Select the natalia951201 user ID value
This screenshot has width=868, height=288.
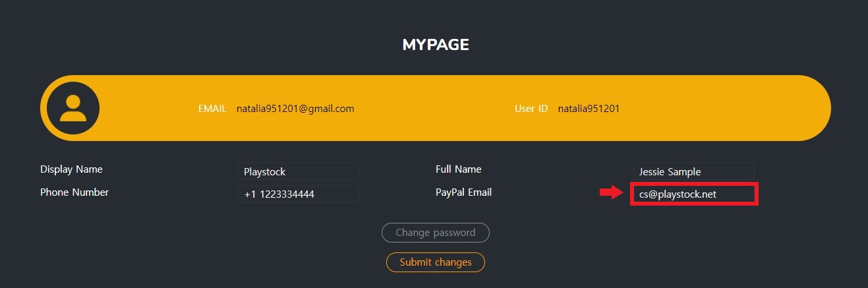(589, 109)
